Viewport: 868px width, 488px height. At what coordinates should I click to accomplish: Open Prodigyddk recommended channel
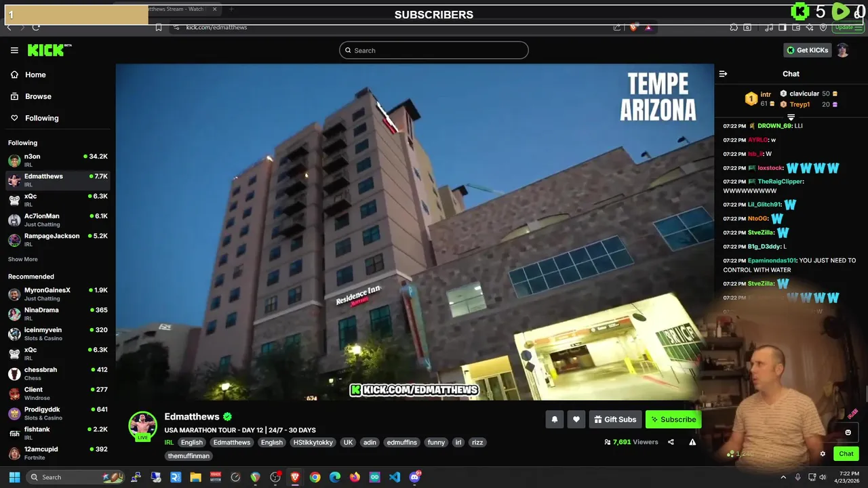point(58,413)
